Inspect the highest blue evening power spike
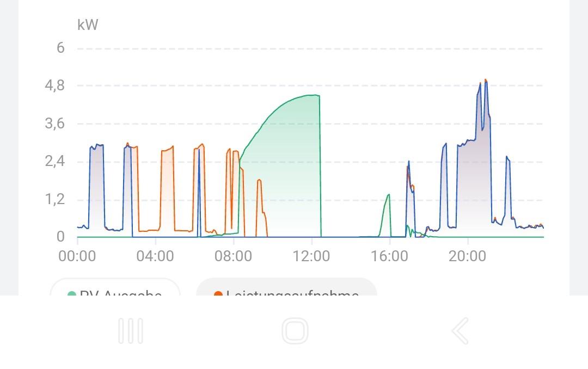588x369 pixels. [x=485, y=82]
